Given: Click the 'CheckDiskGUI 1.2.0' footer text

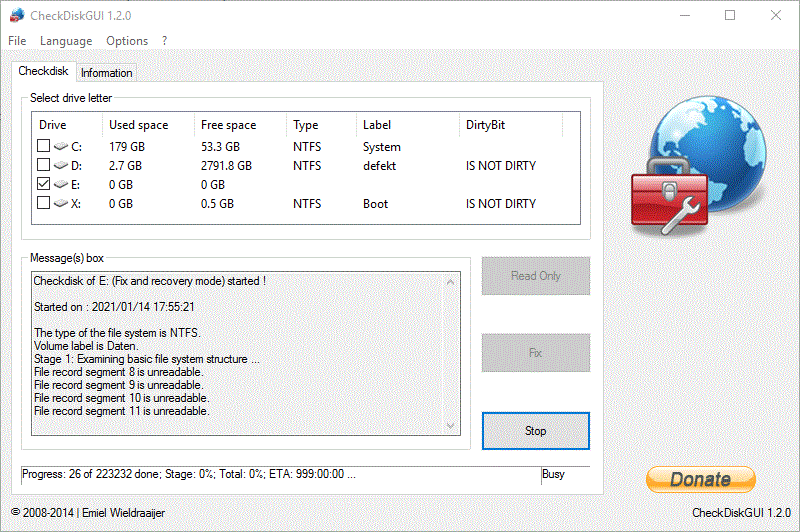Looking at the screenshot, I should pos(741,513).
